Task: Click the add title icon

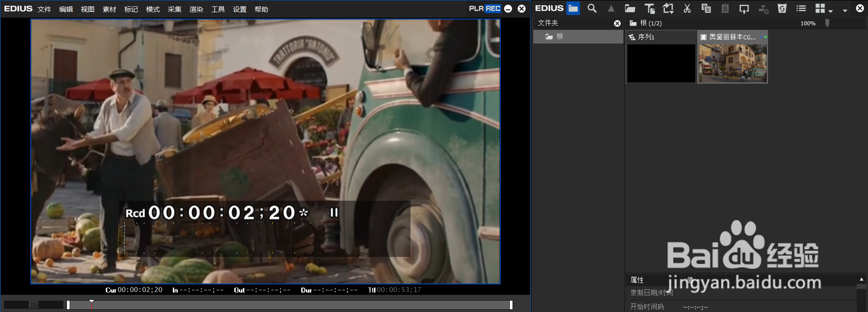Action: pyautogui.click(x=650, y=8)
